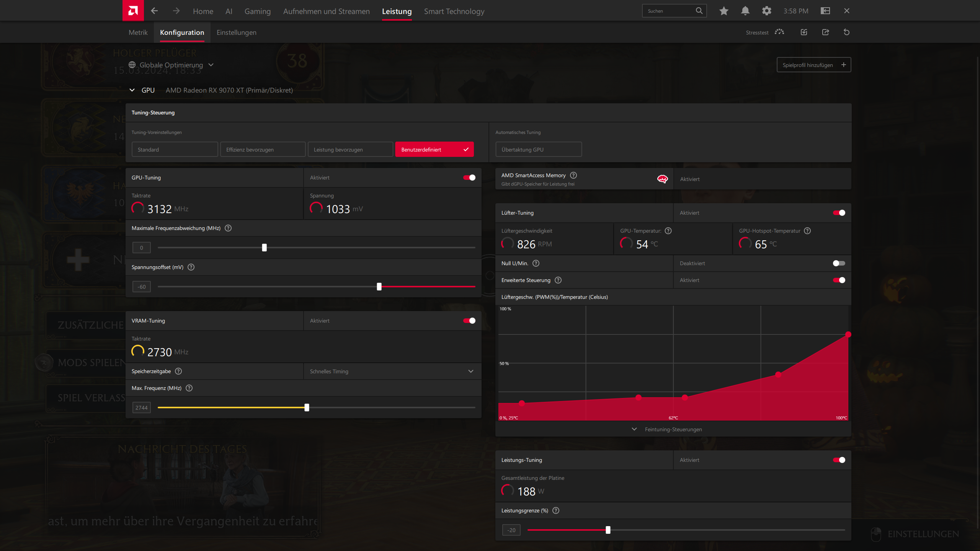
Task: Enable the Null U/Min. toggle
Action: click(839, 263)
